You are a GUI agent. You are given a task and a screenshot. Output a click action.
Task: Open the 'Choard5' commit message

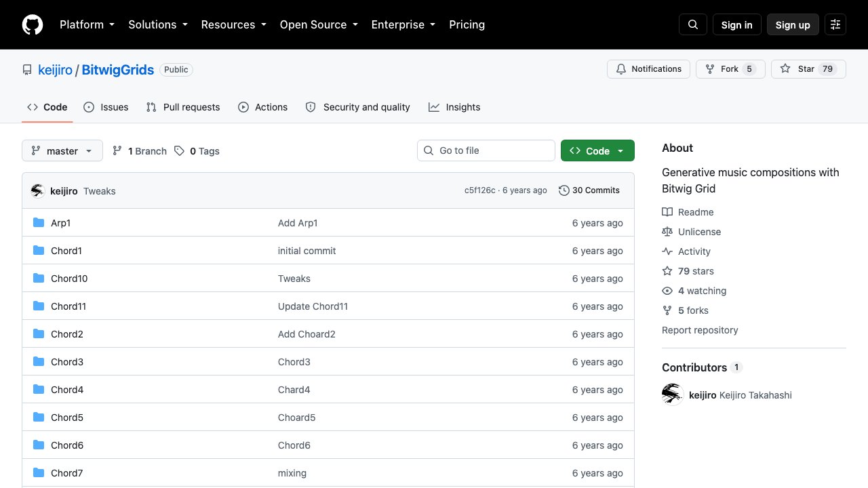pos(297,418)
